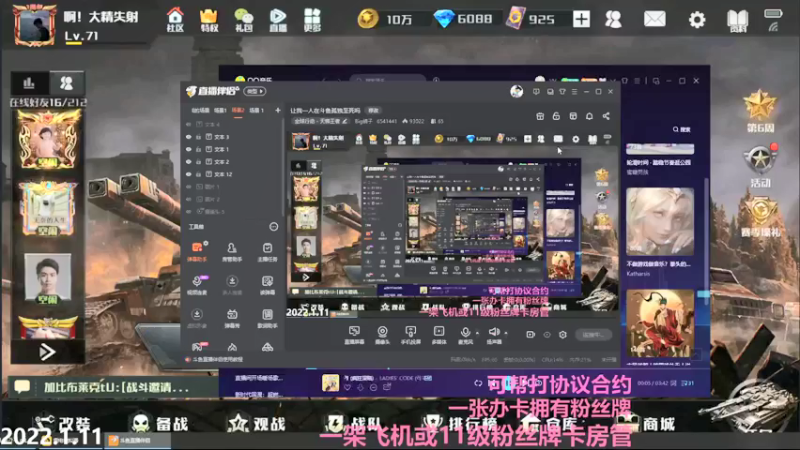Add 多媒体 multimedia source

click(x=439, y=335)
